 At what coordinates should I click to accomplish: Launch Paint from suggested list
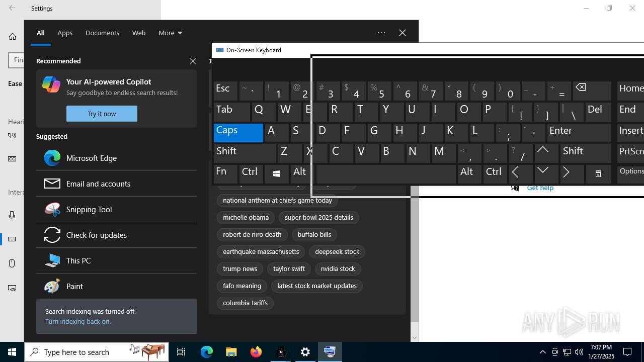click(116, 286)
